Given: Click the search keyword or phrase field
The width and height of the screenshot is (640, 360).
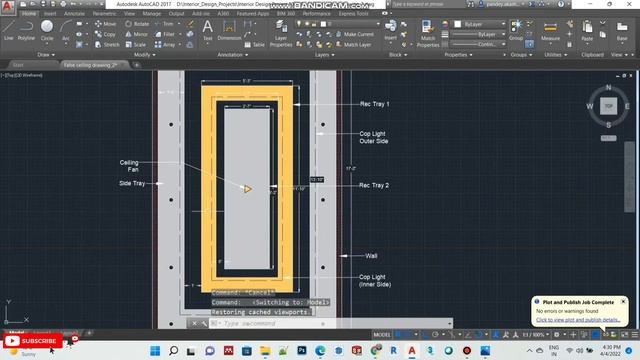Looking at the screenshot, I should [x=428, y=4].
